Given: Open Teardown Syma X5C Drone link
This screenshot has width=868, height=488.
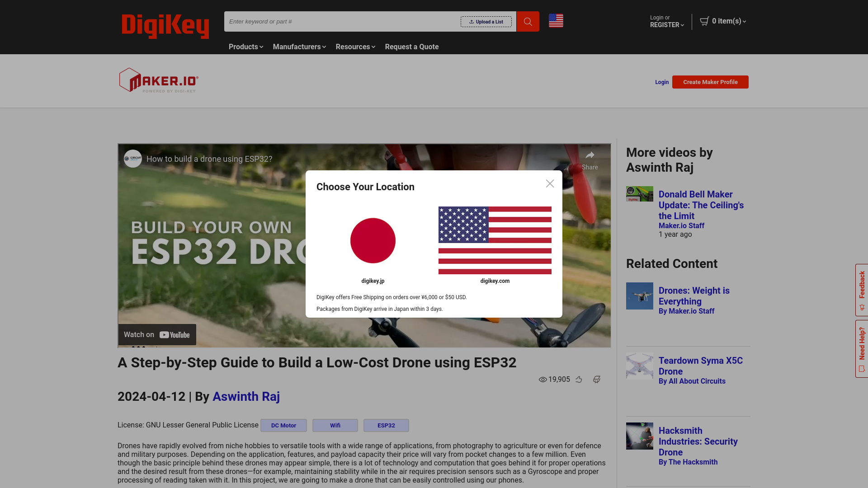Looking at the screenshot, I should pos(701,366).
